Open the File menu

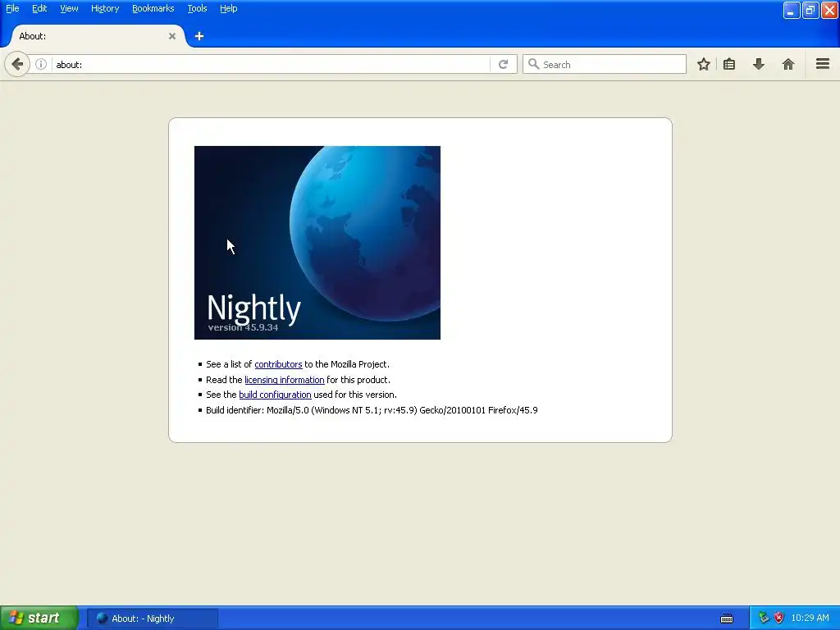coord(12,8)
